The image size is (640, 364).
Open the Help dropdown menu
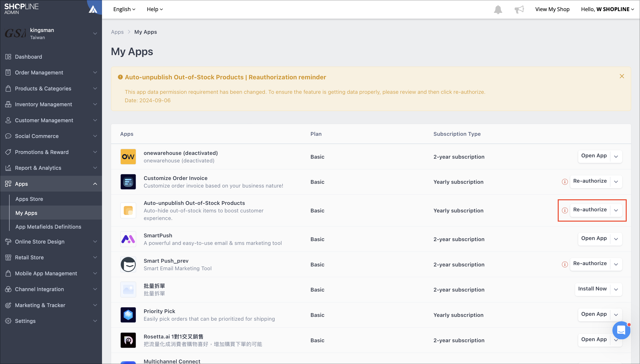pos(155,9)
